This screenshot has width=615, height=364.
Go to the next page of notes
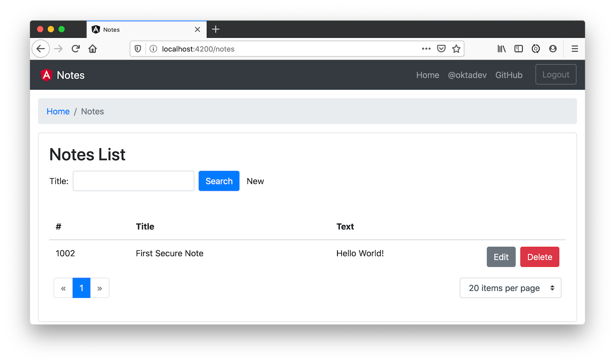[x=100, y=288]
